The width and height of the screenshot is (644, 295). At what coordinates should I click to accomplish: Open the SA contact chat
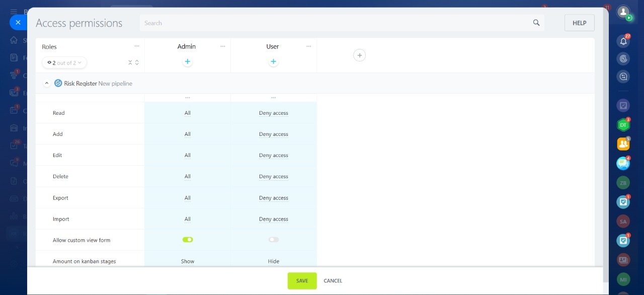coord(623,221)
